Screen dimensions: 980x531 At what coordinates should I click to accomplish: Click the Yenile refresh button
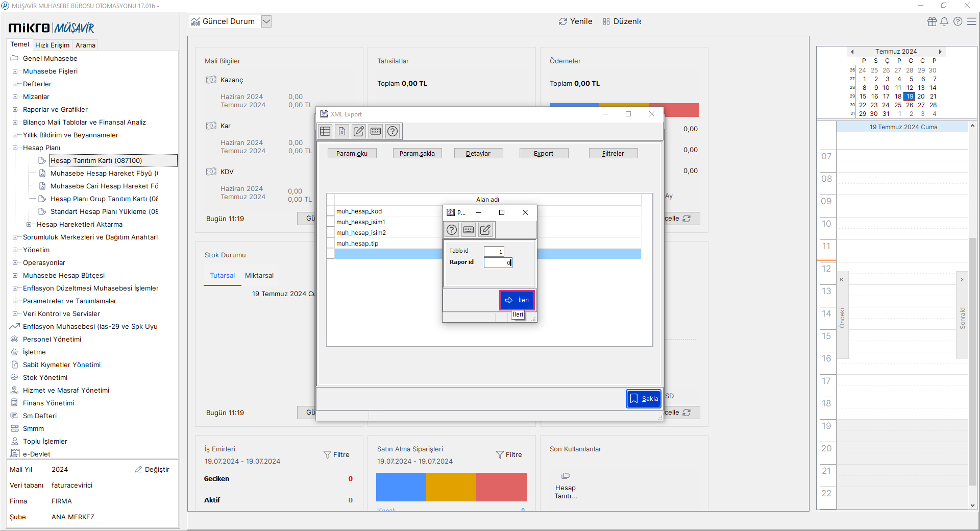click(576, 21)
